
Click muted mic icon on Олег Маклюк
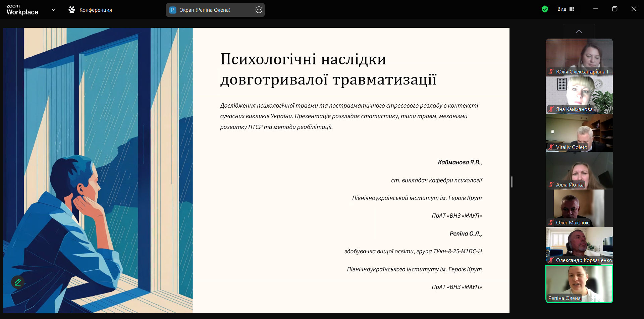(x=551, y=222)
